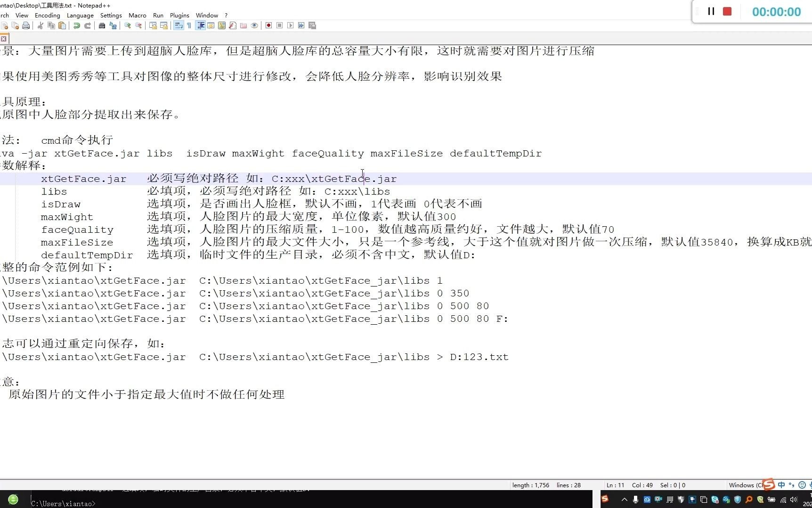
Task: Click the Paste icon
Action: pos(62,25)
